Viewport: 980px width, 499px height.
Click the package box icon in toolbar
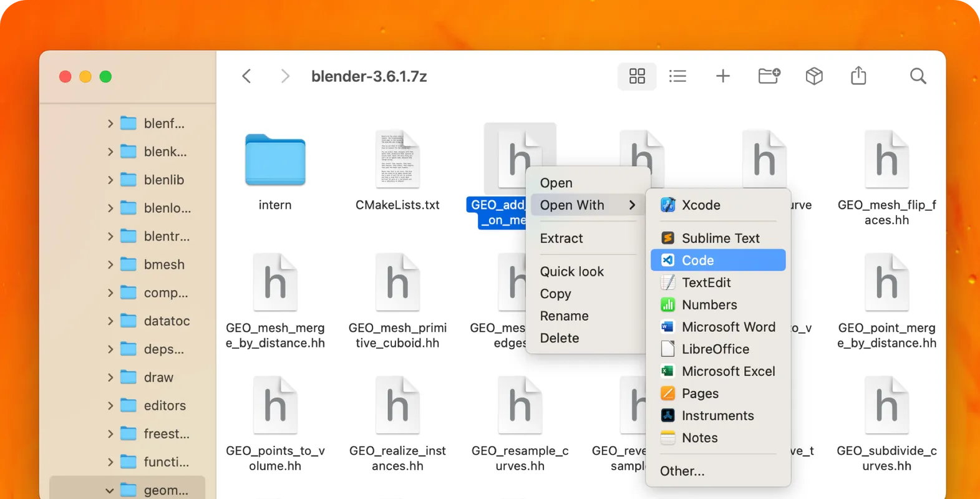[813, 76]
